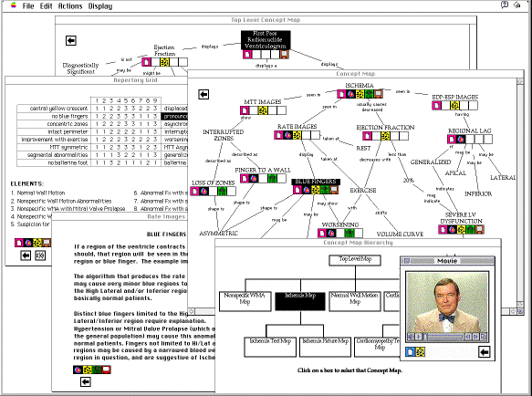Click the red monitor icon in Rate Images window

coord(106,370)
